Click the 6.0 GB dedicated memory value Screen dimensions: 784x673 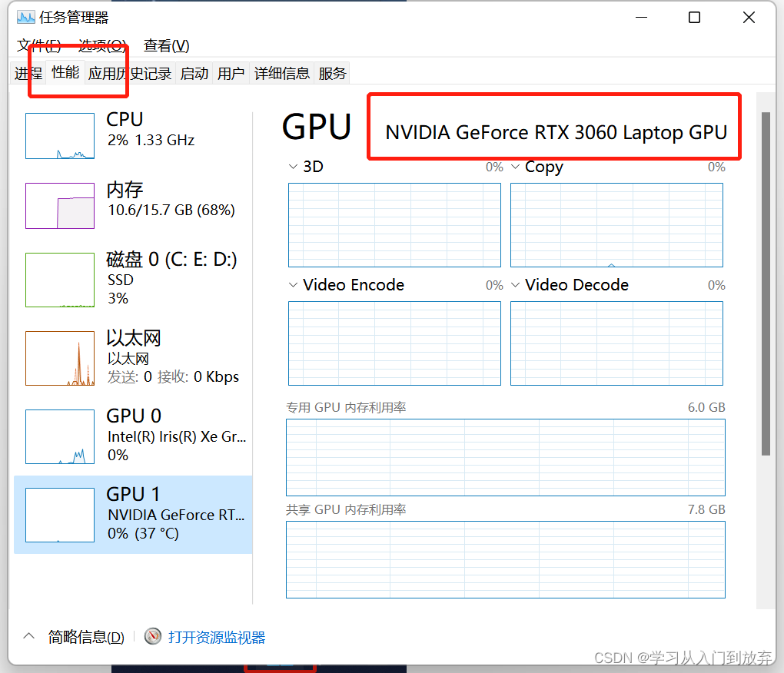coord(706,407)
